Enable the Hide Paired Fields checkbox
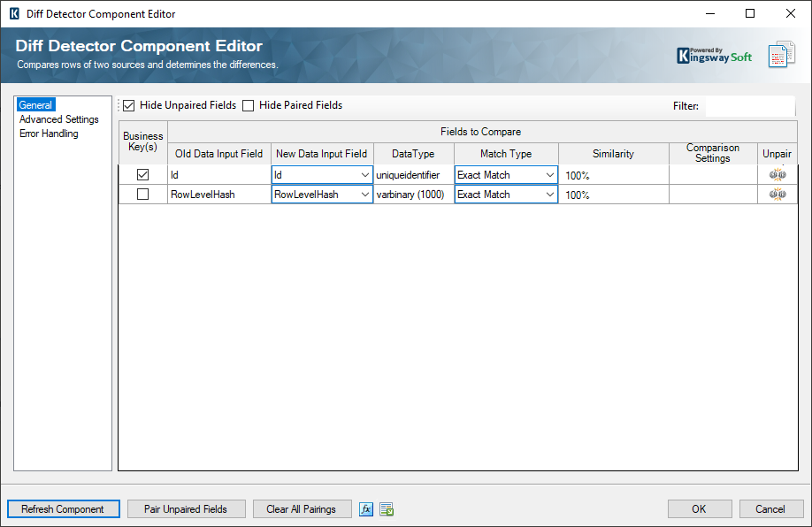 [x=249, y=106]
